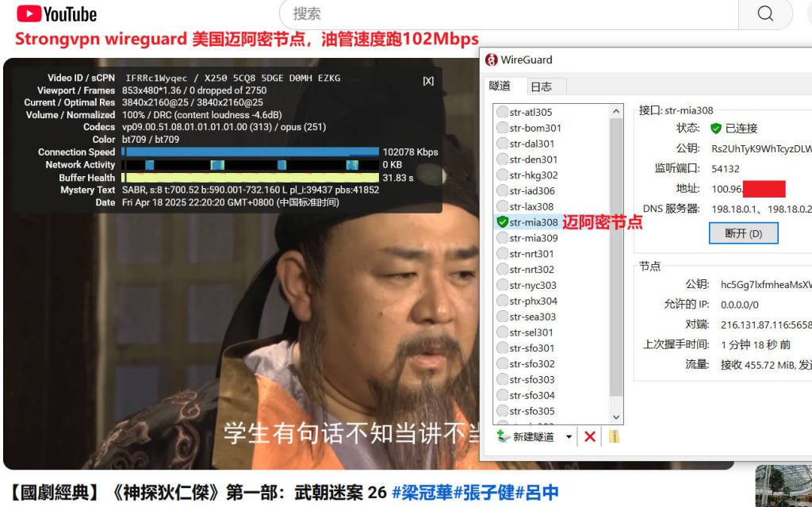Select the str-sfo302 tunnel name
This screenshot has width=812, height=507.
532,364
